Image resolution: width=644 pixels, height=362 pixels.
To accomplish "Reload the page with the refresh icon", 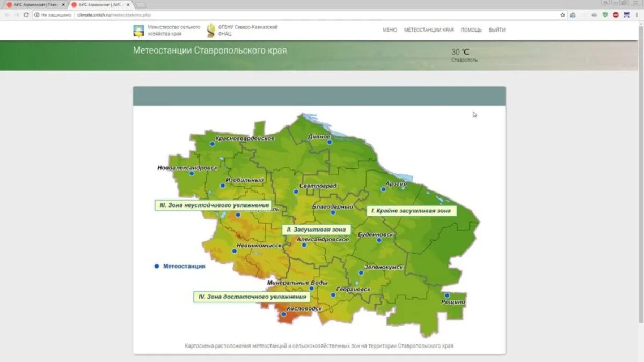I will tap(26, 15).
